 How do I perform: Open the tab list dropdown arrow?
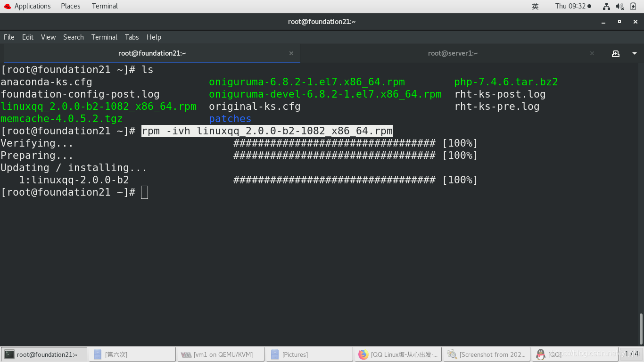click(x=634, y=53)
